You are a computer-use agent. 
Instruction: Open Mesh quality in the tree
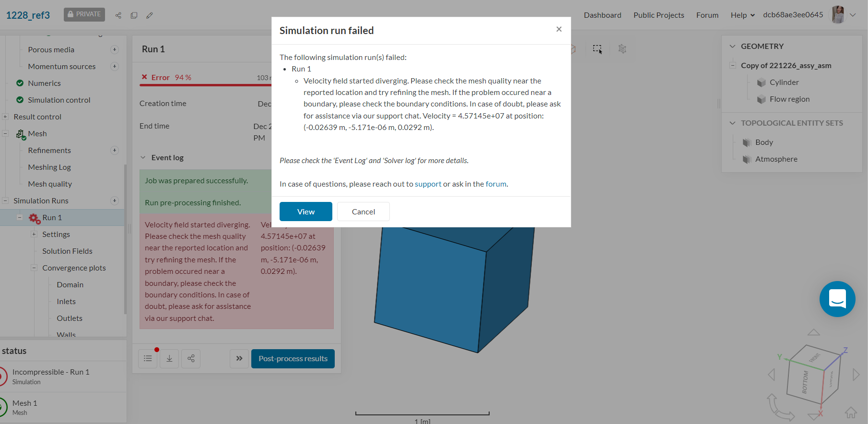[50, 184]
